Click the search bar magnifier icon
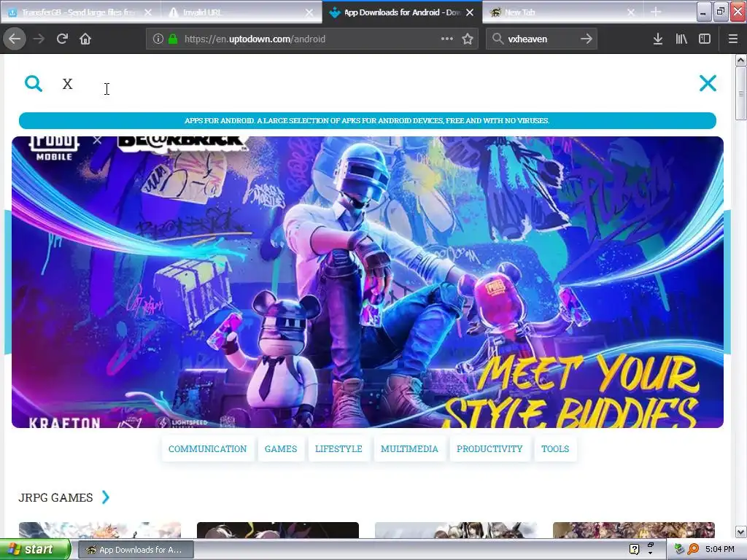 (498, 39)
